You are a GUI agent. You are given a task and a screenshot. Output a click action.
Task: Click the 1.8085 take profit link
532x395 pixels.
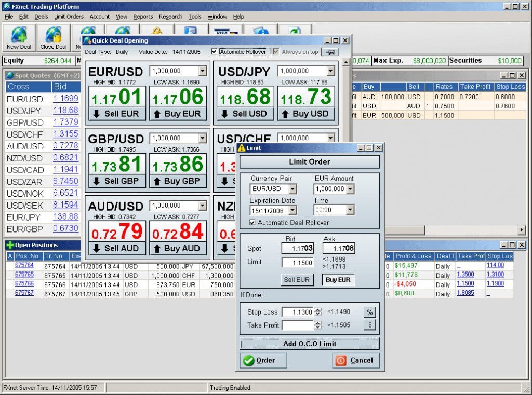[x=465, y=293]
